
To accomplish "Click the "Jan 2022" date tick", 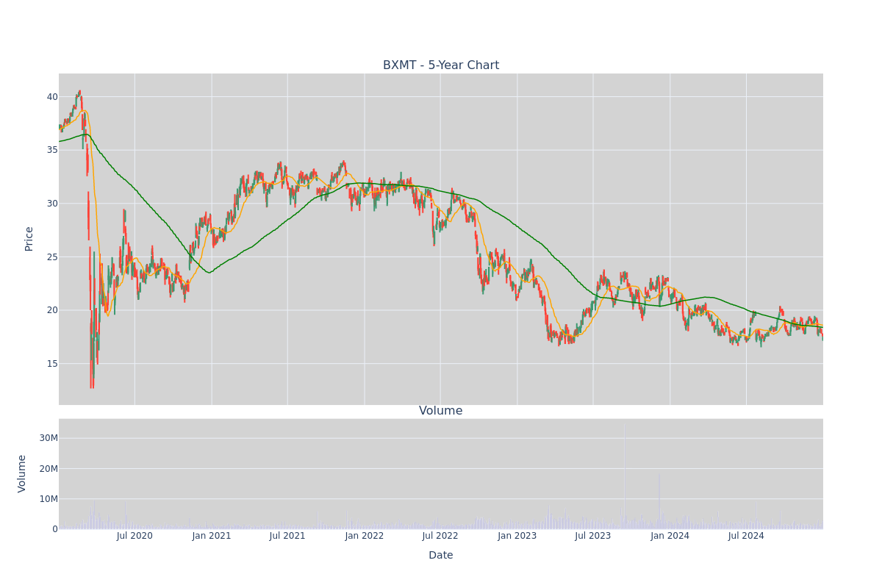I will click(365, 536).
